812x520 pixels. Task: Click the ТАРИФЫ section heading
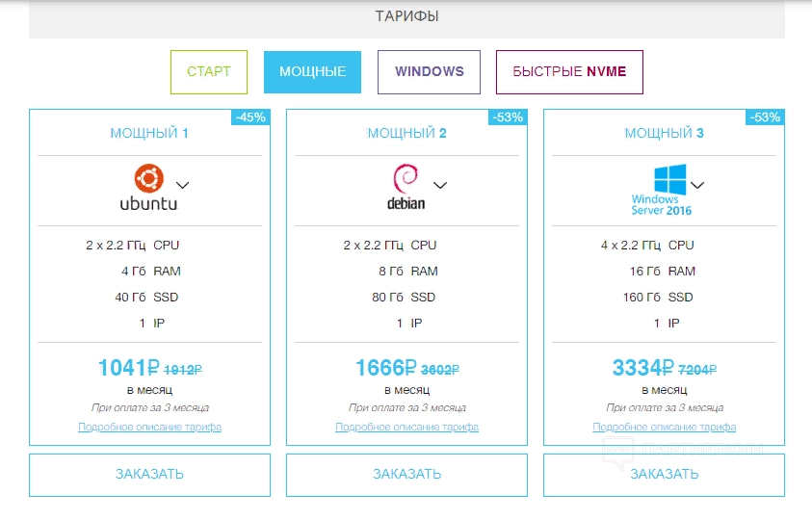pos(407,16)
